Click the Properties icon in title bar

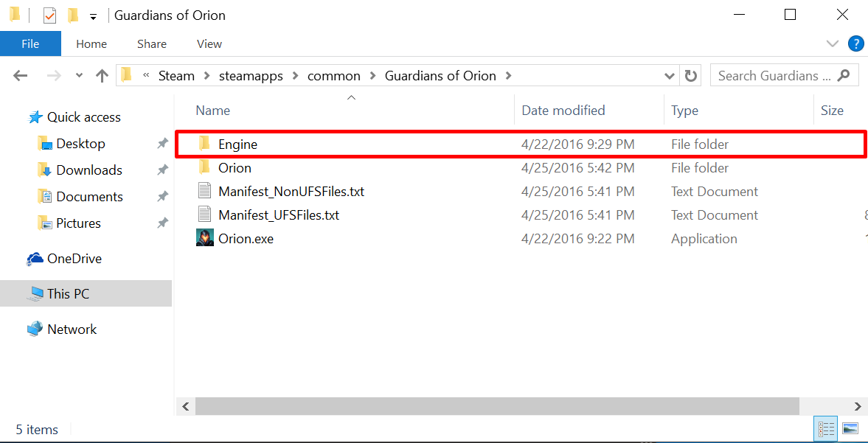50,15
